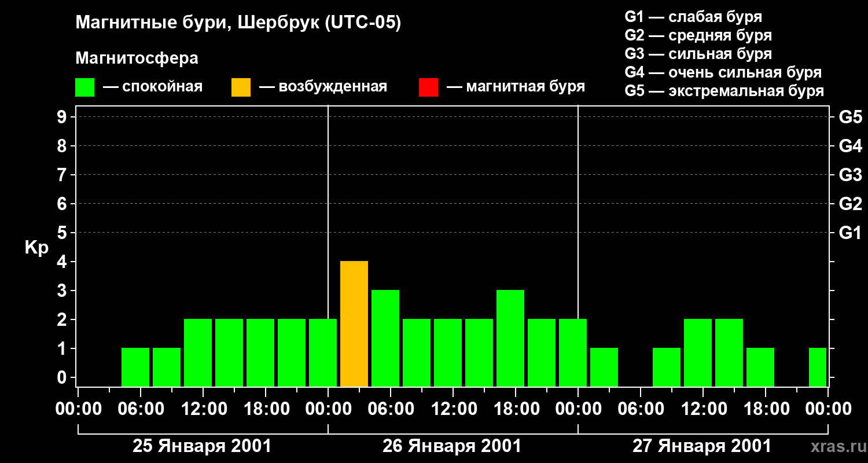868x463 pixels.
Task: Click the '— магнитная буря' legend label
Action: [516, 87]
